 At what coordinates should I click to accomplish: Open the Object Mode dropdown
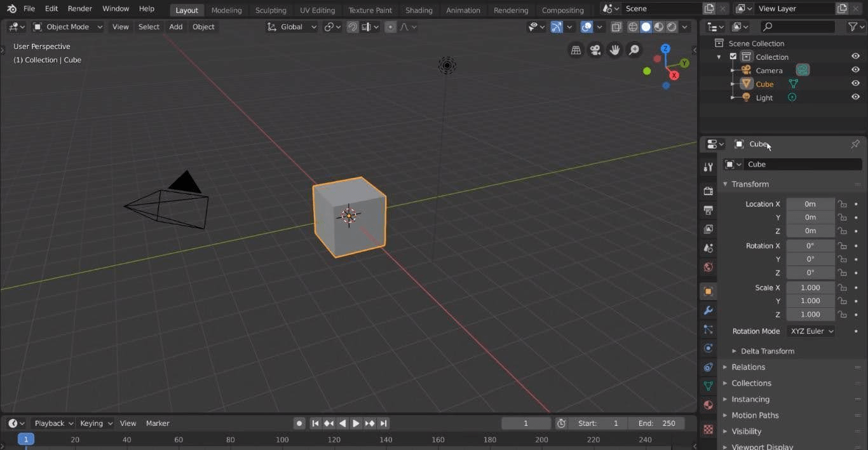(x=67, y=27)
